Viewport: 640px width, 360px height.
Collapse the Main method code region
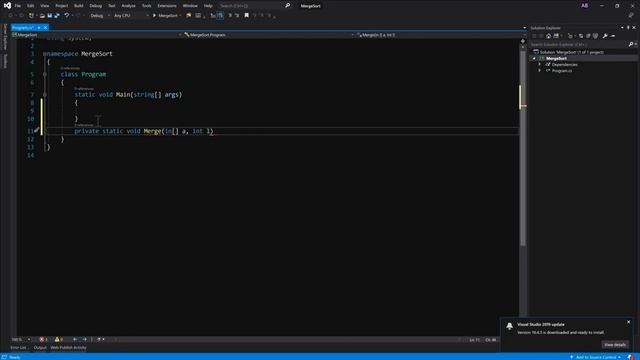pyautogui.click(x=45, y=95)
